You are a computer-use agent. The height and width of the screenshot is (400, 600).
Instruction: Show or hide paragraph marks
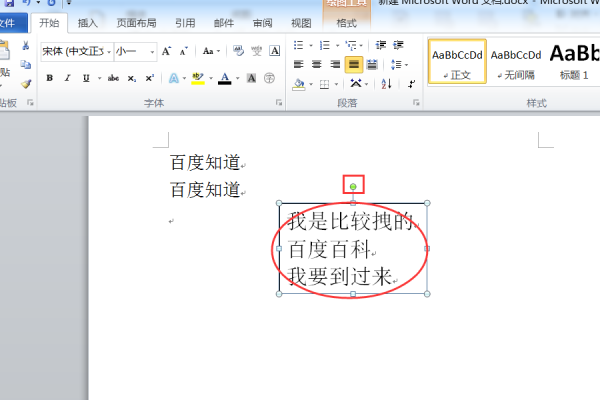point(411,83)
